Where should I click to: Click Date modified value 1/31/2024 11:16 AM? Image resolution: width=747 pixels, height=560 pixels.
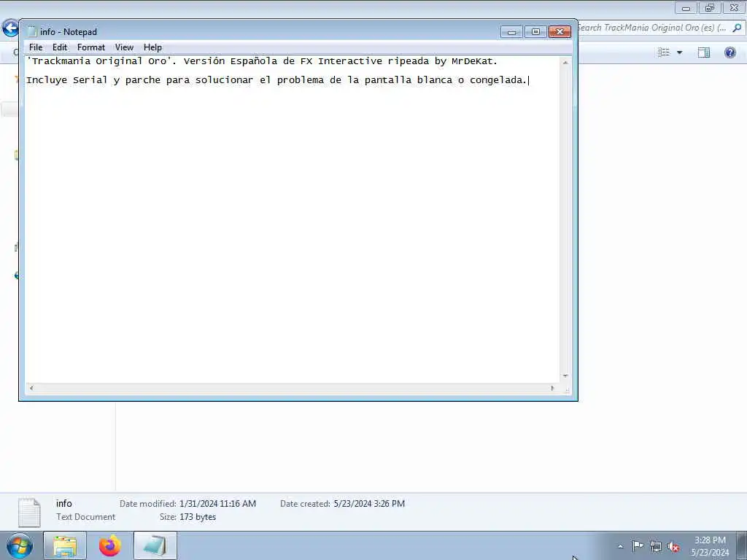click(x=217, y=503)
